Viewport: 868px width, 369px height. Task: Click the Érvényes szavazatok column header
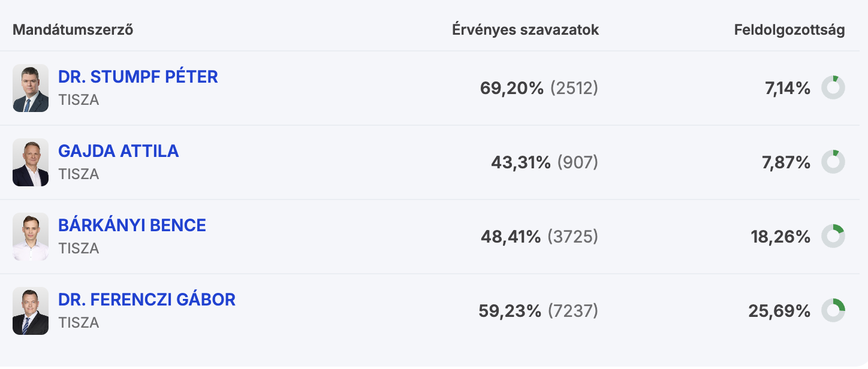[525, 30]
